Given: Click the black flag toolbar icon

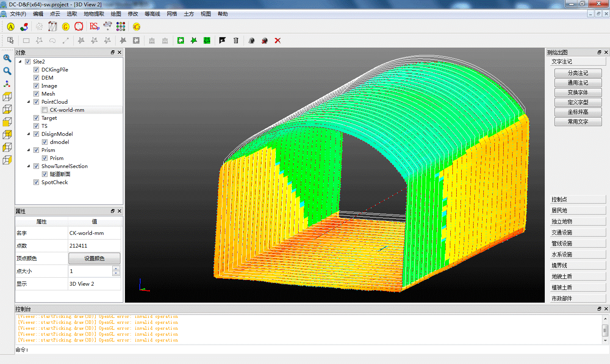Looking at the screenshot, I should (222, 41).
